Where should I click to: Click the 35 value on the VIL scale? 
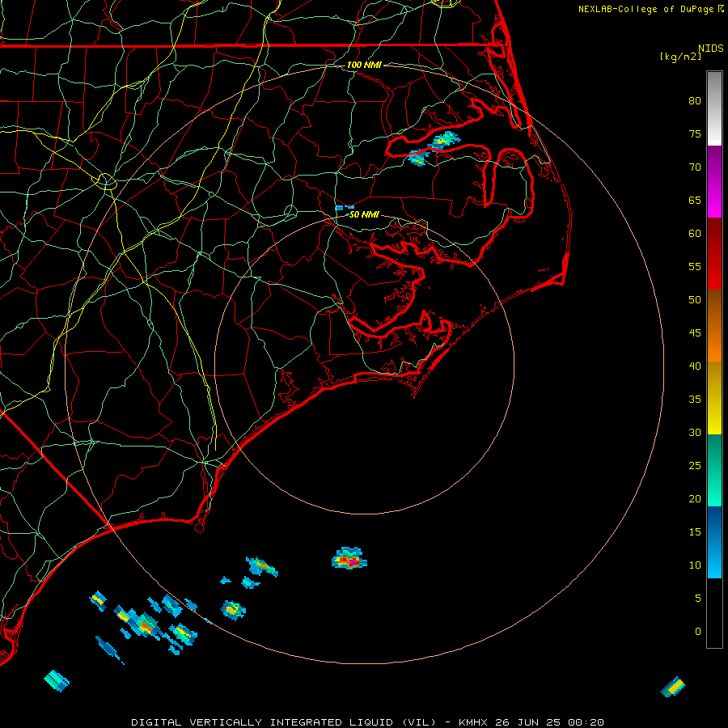(695, 400)
